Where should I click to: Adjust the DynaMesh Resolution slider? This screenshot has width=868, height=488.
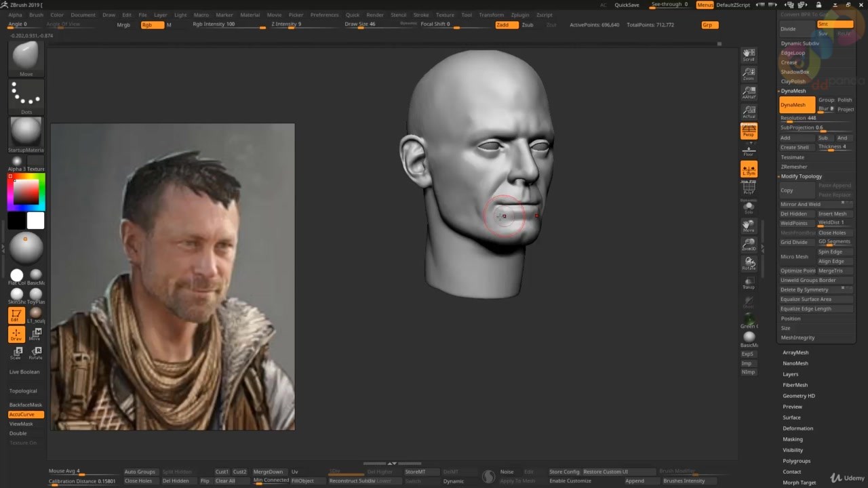click(816, 118)
